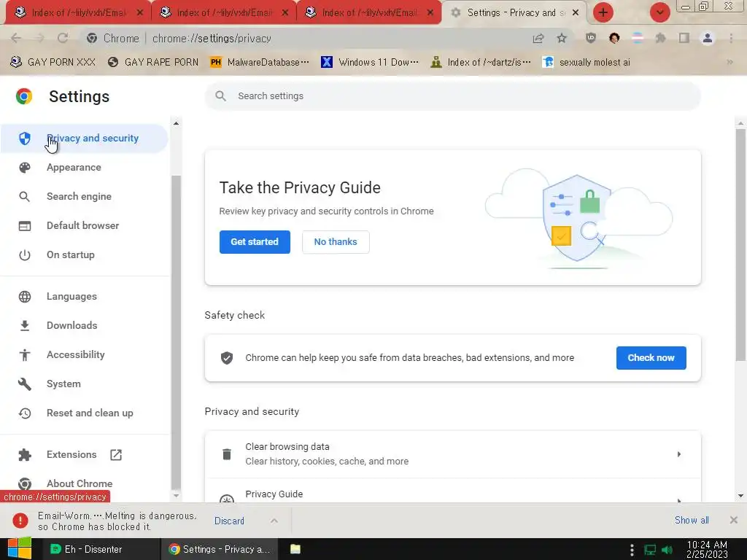Click the Search settings field

click(452, 96)
